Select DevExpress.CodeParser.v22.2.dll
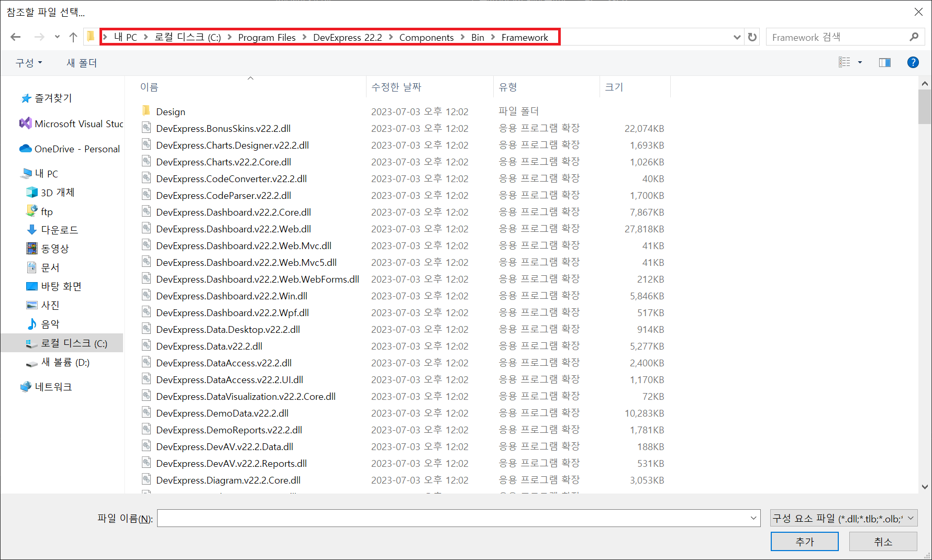This screenshot has width=932, height=560. [x=224, y=195]
